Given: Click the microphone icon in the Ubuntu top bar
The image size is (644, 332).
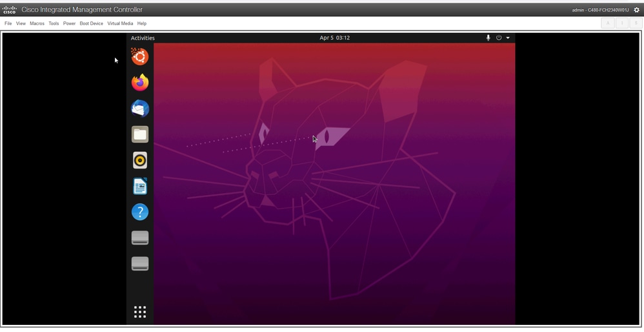Looking at the screenshot, I should click(x=488, y=38).
